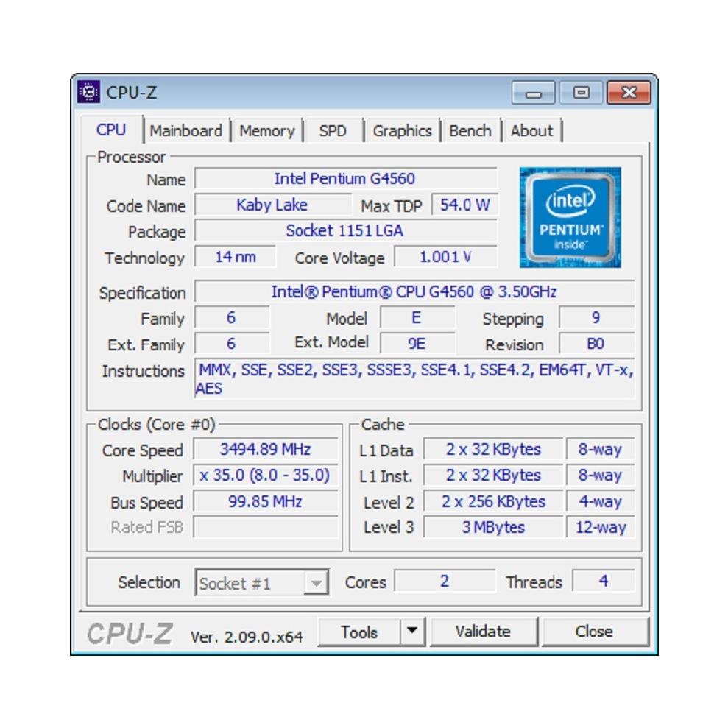Click the Validate button
Image resolution: width=728 pixels, height=728 pixels.
484,632
